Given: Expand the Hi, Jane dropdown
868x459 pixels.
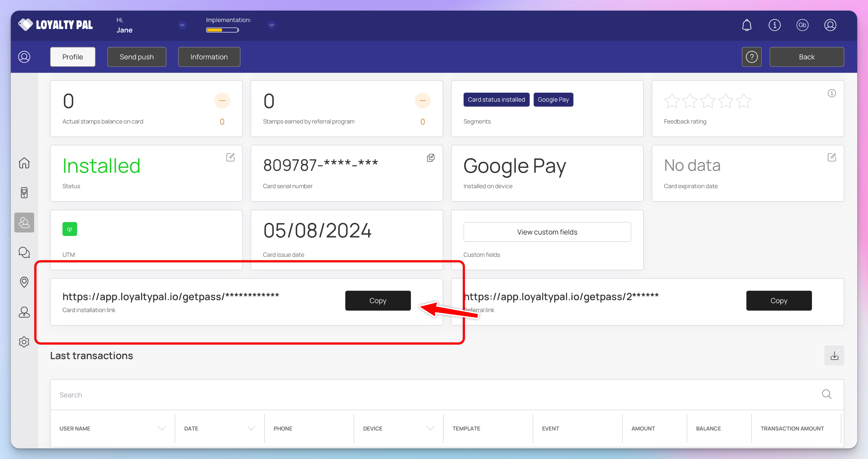Looking at the screenshot, I should pos(182,25).
